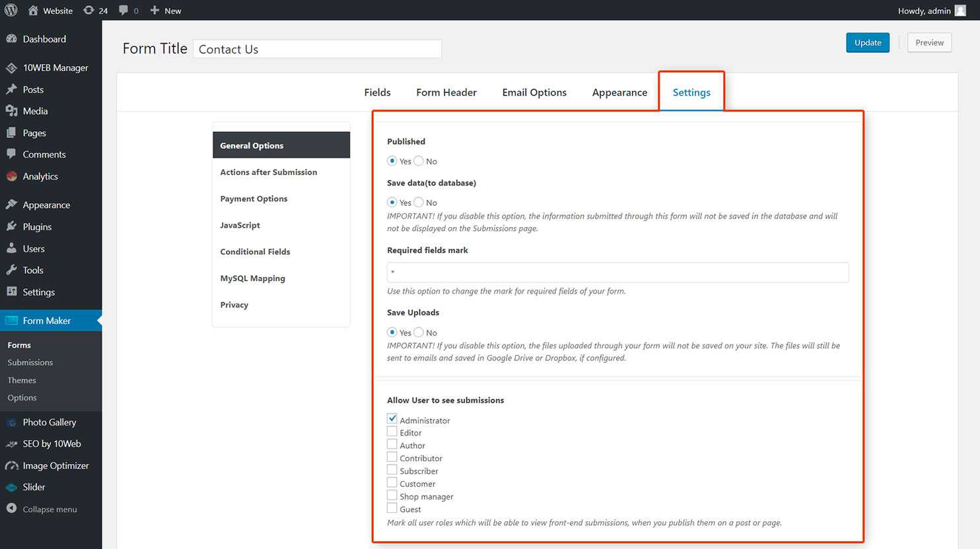Open the updates icon showing 24

(88, 10)
